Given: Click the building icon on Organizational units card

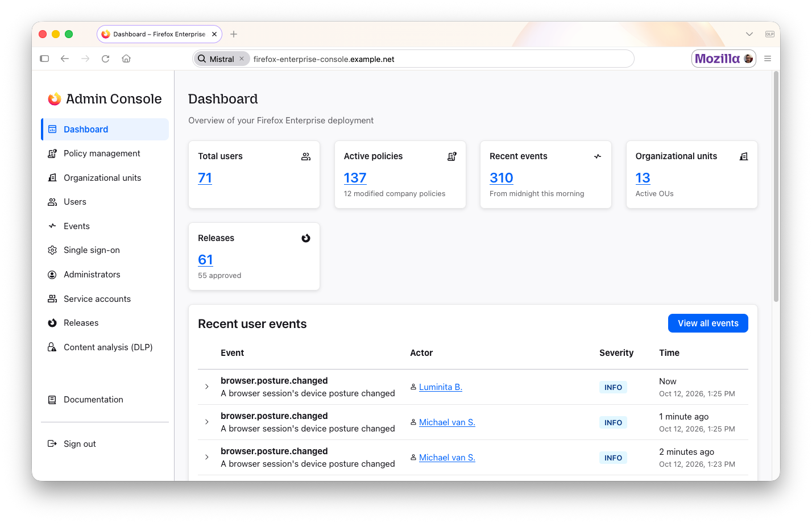Looking at the screenshot, I should coord(744,156).
